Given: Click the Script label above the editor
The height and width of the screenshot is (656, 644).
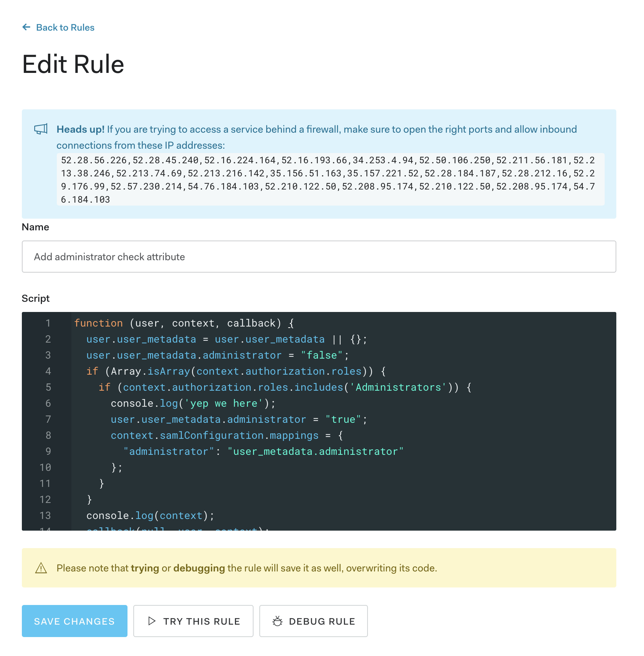Looking at the screenshot, I should (x=36, y=298).
